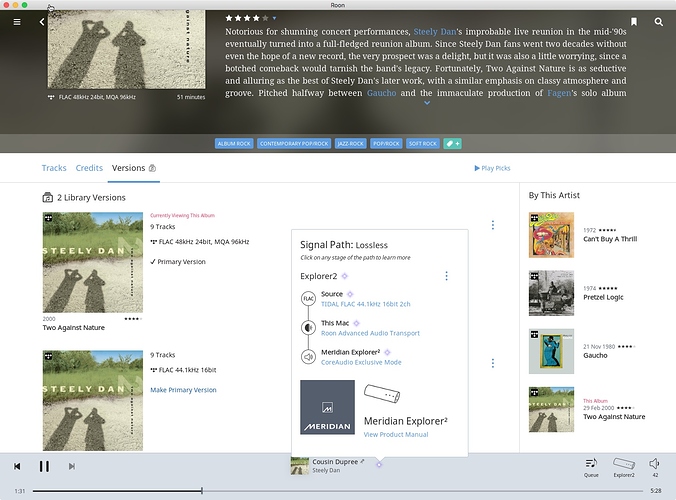The height and width of the screenshot is (500, 676).
Task: Click the signal star beside Meridian Explorer²
Action: (x=387, y=353)
